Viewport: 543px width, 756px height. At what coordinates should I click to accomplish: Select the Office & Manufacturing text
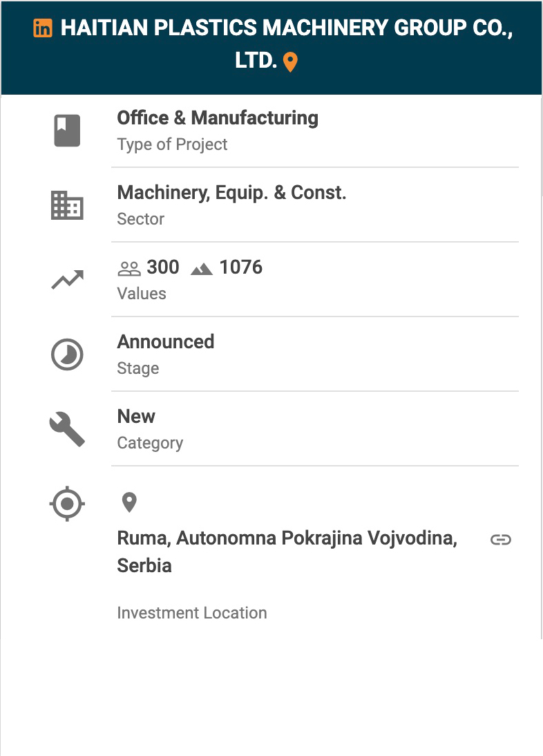218,118
